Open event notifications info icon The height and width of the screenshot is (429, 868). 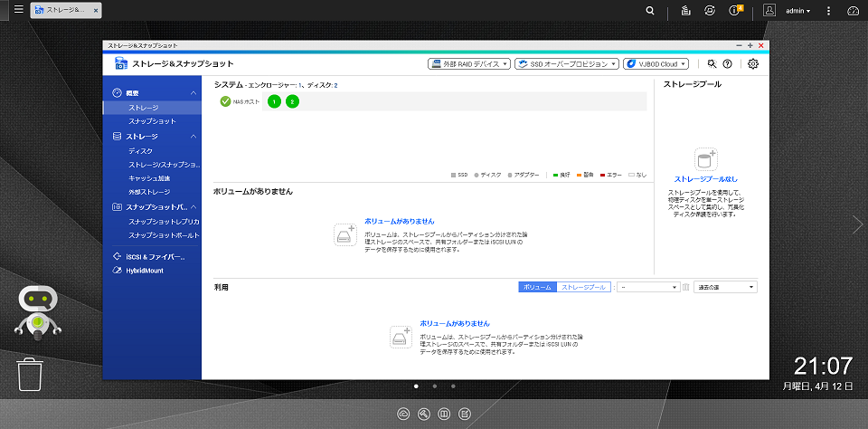click(x=735, y=11)
